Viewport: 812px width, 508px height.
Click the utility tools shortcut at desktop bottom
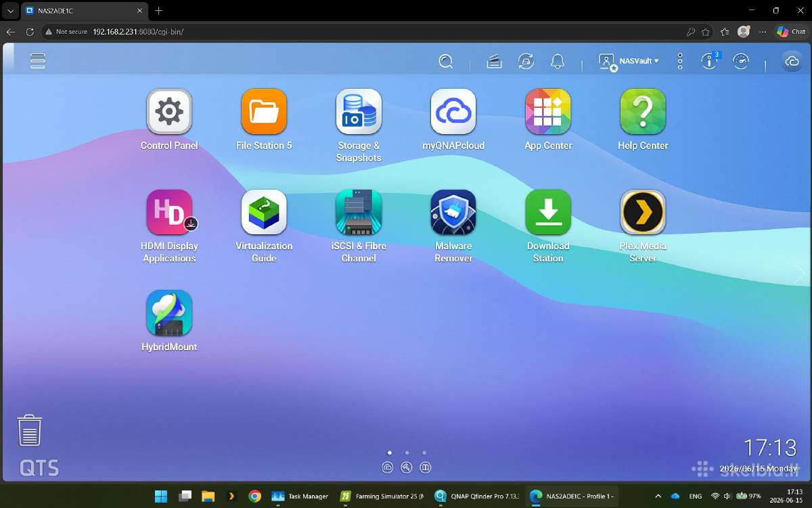(407, 467)
